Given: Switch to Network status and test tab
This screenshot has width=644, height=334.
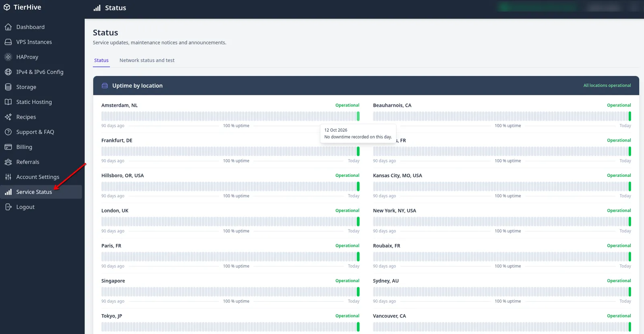Looking at the screenshot, I should (x=147, y=60).
